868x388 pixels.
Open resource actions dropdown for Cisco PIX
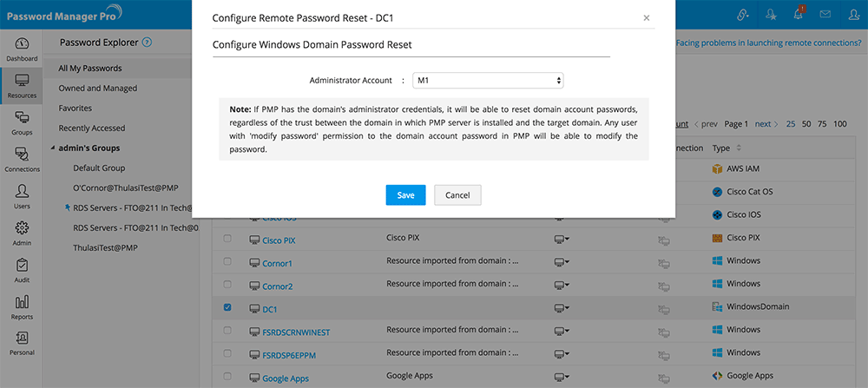click(562, 239)
